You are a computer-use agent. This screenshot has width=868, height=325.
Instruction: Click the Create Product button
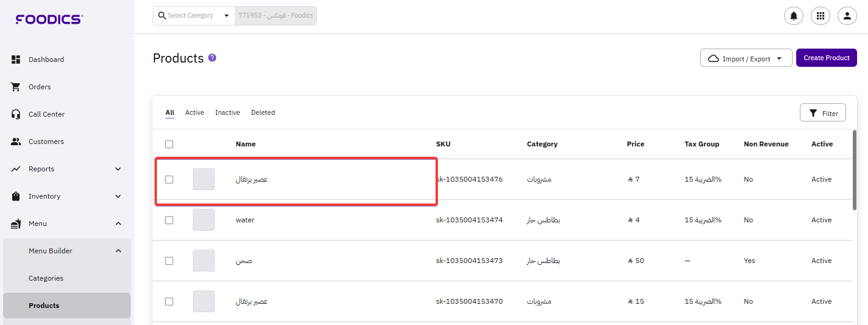point(826,58)
